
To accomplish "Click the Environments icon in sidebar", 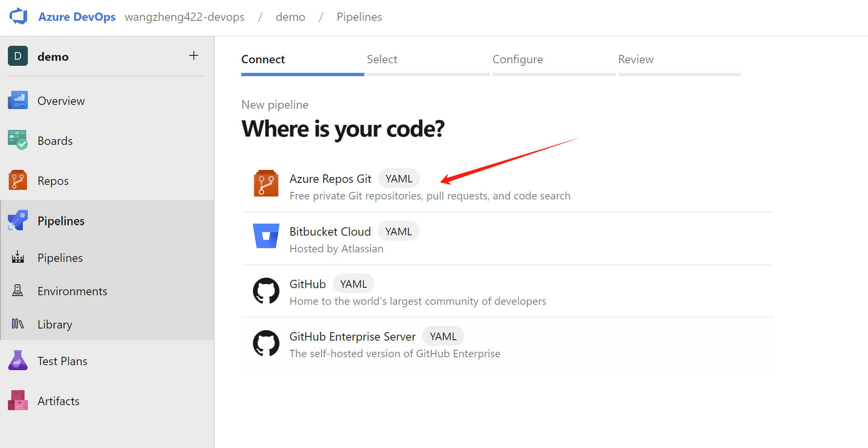I will [x=18, y=291].
